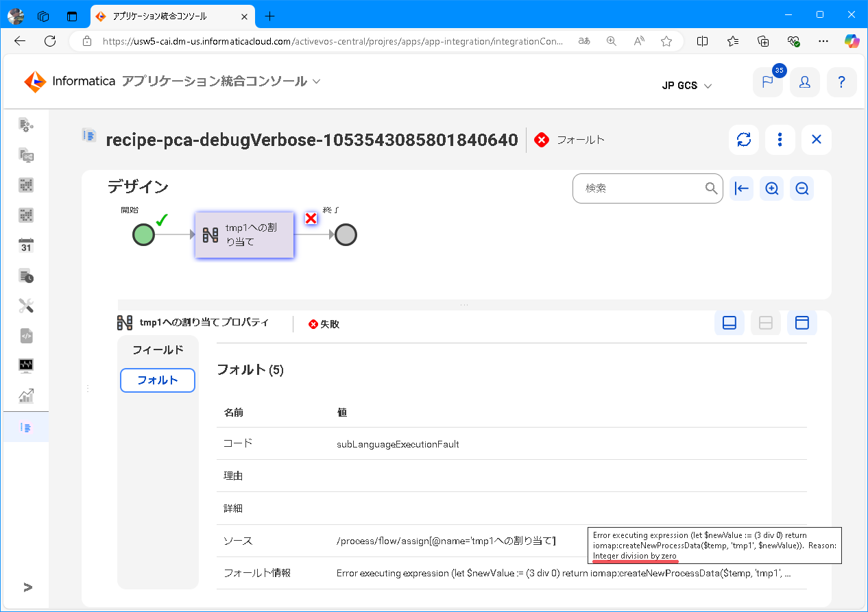Go back with browser back arrow

pyautogui.click(x=20, y=41)
